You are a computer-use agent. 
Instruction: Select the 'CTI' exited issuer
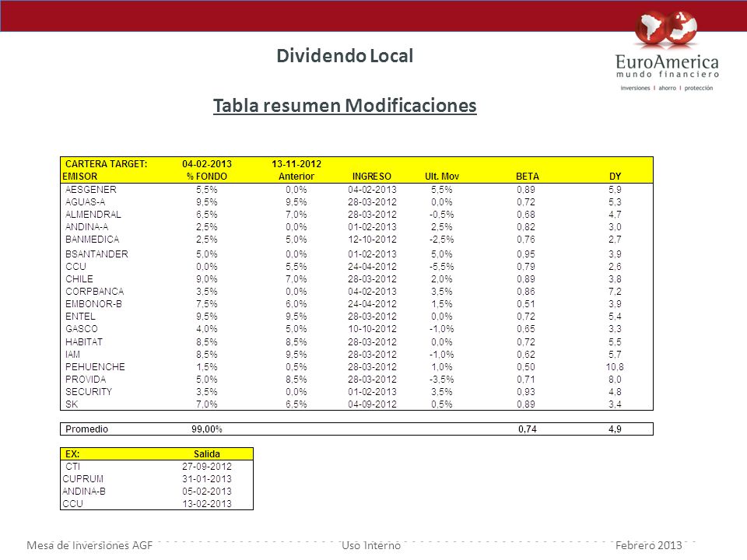click(x=73, y=466)
